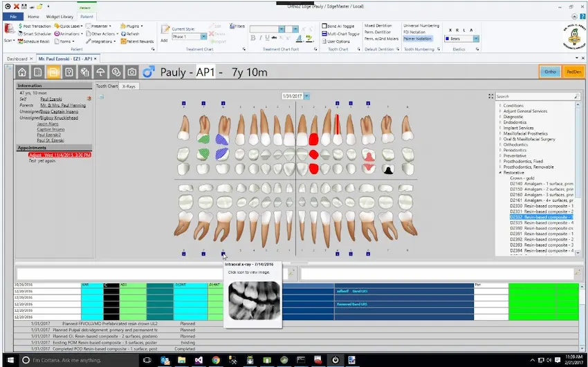The width and height of the screenshot is (588, 367).
Task: Open the highlighted orange treatment chart icon
Action: point(53,72)
